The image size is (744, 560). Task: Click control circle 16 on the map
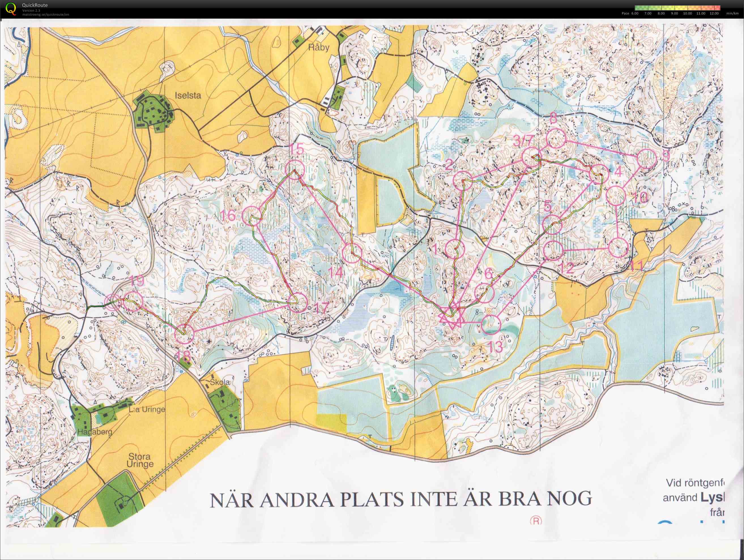252,216
